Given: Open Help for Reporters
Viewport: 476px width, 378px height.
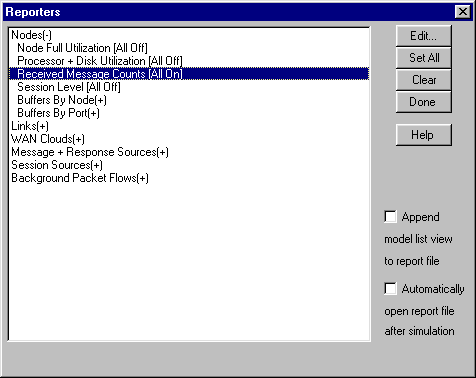Looking at the screenshot, I should (424, 135).
